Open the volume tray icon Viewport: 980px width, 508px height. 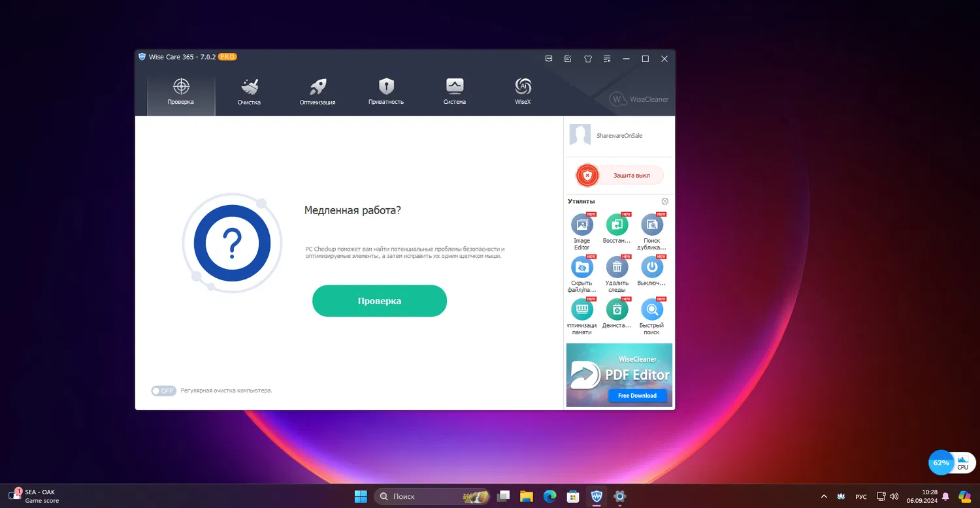pos(894,496)
